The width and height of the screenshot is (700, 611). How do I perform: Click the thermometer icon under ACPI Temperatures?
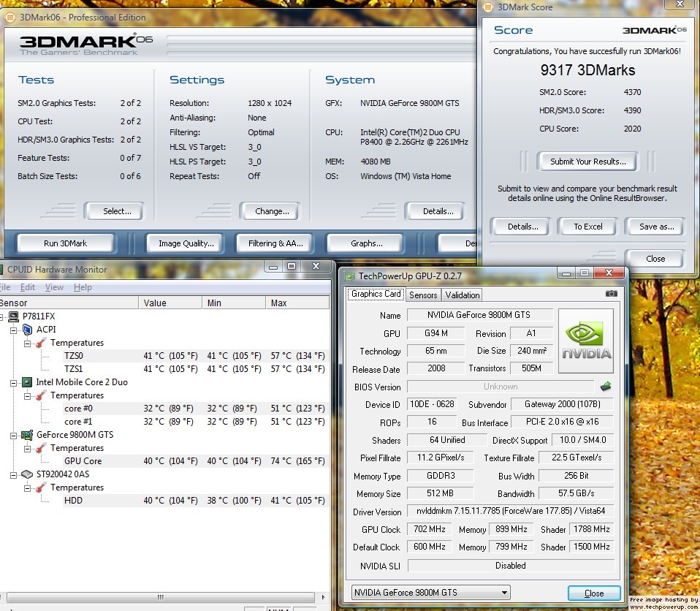[41, 343]
